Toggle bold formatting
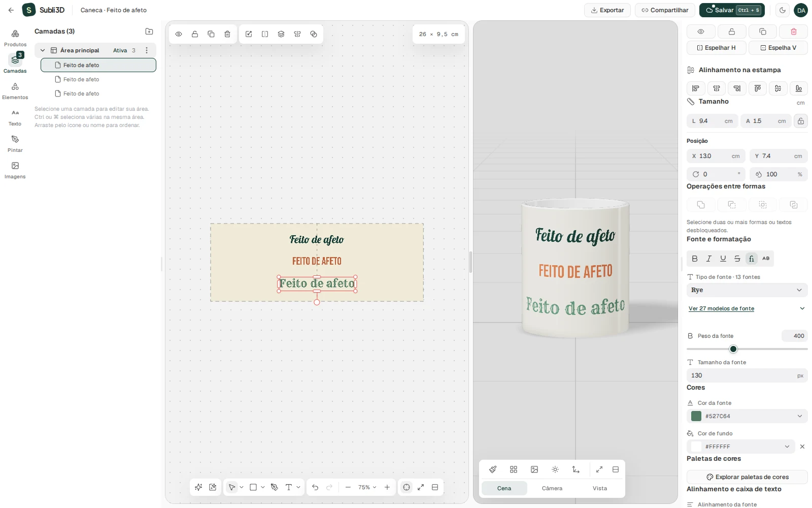Screen dimensions: 812x508 (695, 259)
